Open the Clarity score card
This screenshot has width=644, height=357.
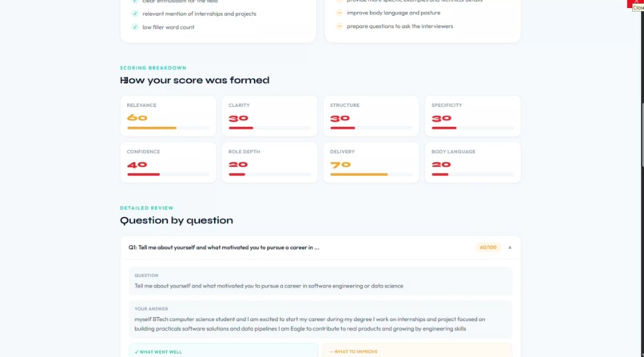269,116
